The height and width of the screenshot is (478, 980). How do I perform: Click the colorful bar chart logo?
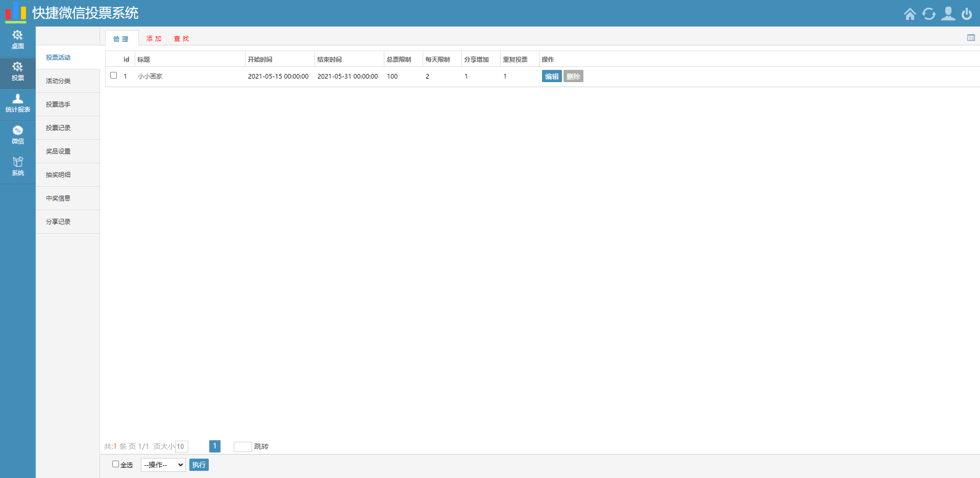pos(16,12)
